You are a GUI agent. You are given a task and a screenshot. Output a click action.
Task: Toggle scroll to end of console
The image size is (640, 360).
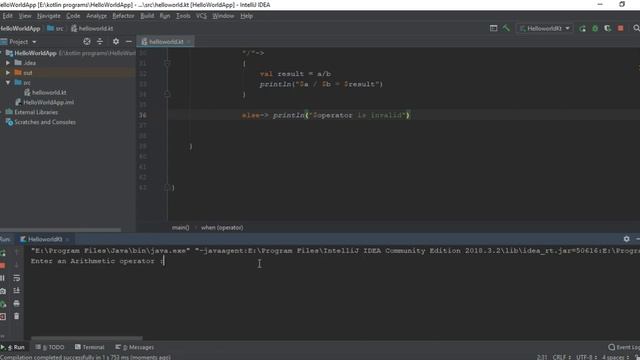tap(16, 291)
